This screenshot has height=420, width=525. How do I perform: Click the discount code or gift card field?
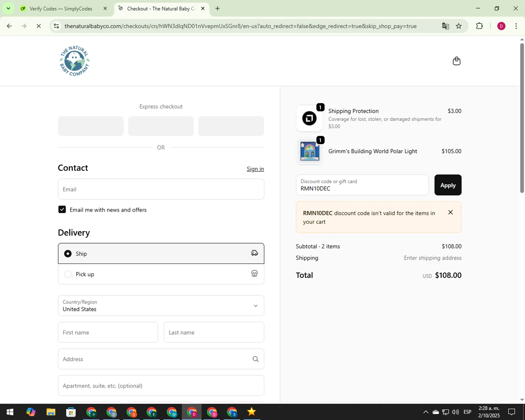362,185
